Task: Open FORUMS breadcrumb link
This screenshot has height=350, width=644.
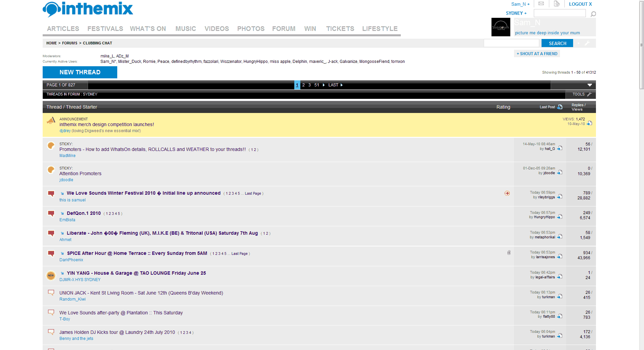Action: (x=70, y=43)
